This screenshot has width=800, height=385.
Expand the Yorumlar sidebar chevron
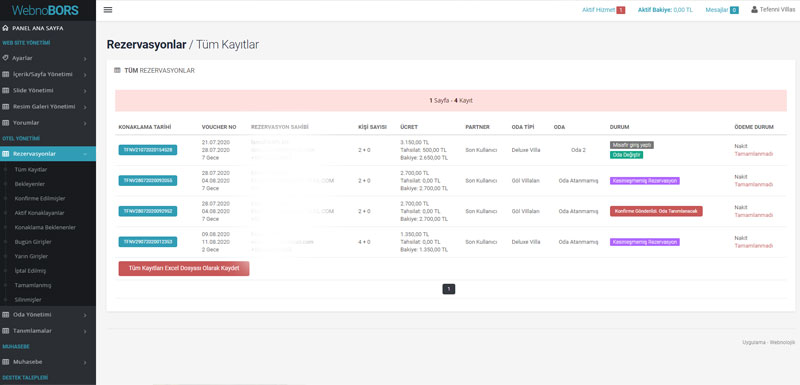85,123
